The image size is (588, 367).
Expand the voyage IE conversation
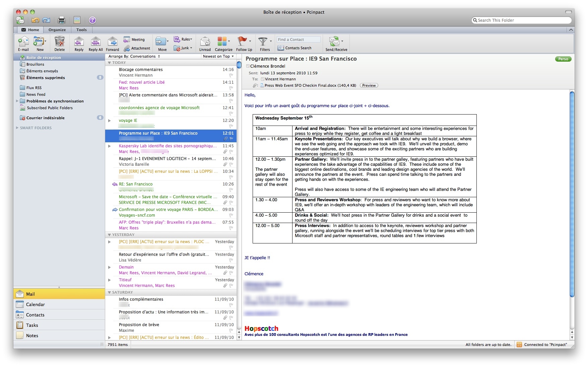tap(109, 121)
